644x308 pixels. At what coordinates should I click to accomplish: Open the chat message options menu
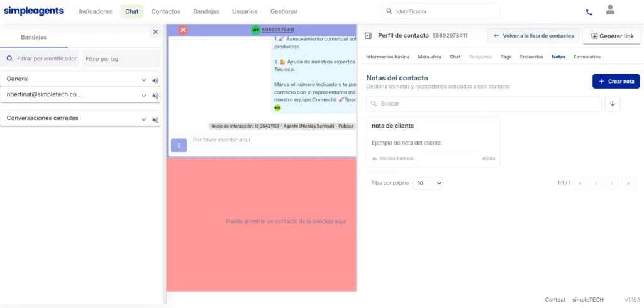[179, 145]
